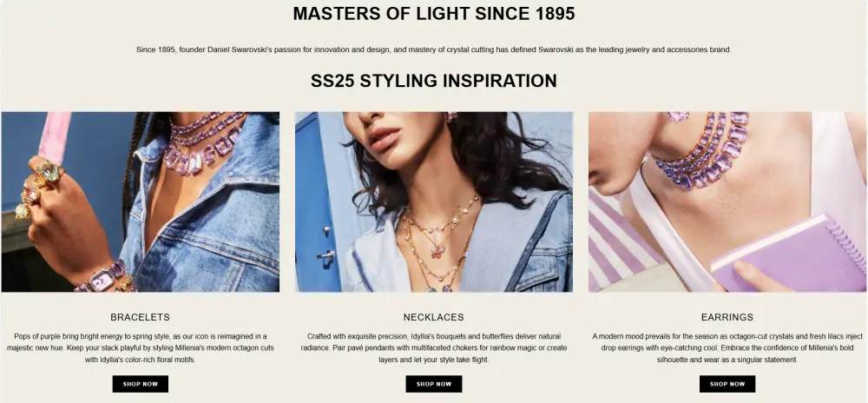The height and width of the screenshot is (403, 868).
Task: Open the Necklaces layered pendants photo
Action: (x=433, y=202)
